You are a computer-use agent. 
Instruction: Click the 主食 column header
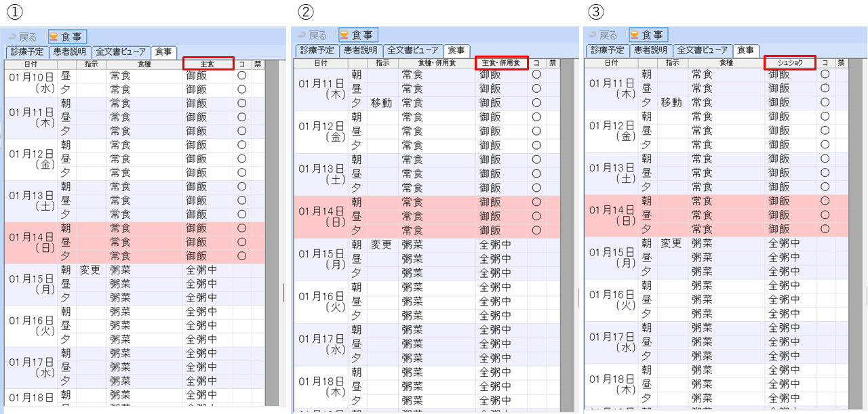pyautogui.click(x=208, y=64)
